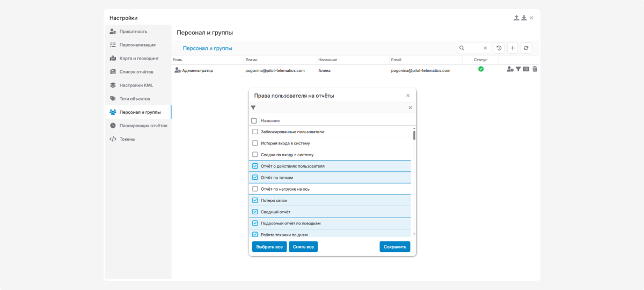The width and height of the screenshot is (644, 290).
Task: Open the Токены settings section
Action: tap(127, 139)
